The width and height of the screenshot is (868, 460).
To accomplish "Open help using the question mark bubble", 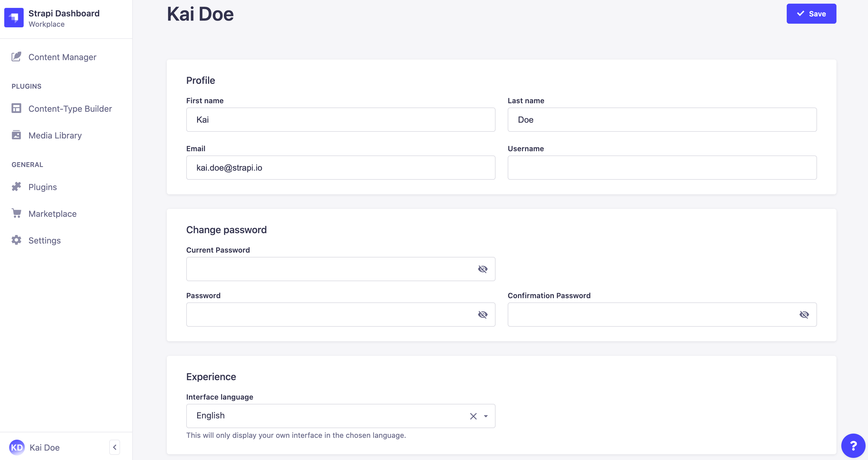I will click(853, 445).
